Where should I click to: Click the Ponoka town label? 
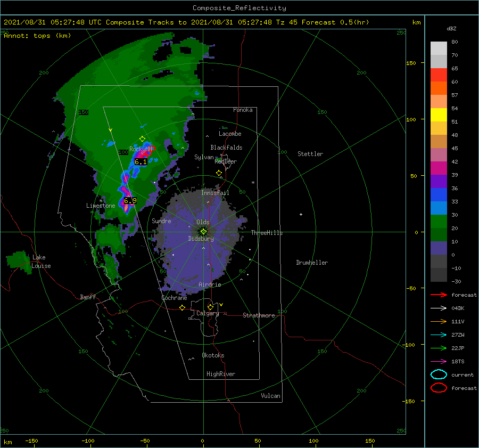coord(243,110)
